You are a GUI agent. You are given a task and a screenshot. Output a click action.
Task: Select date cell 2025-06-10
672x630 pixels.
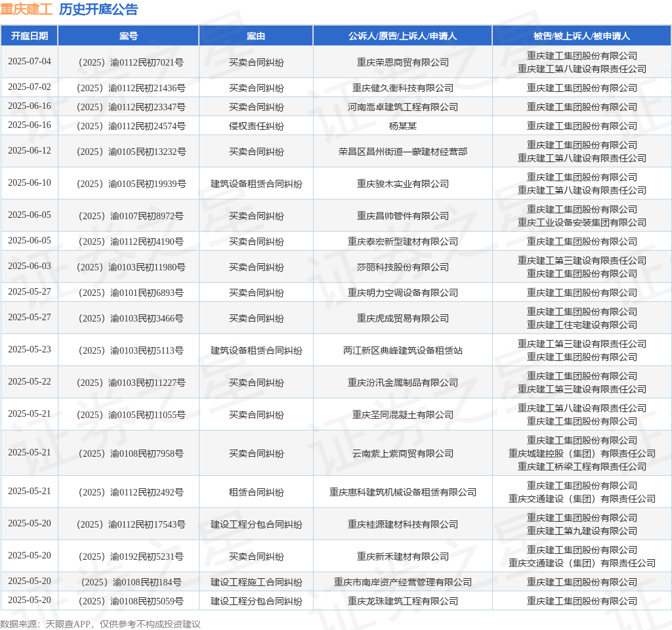pyautogui.click(x=29, y=182)
